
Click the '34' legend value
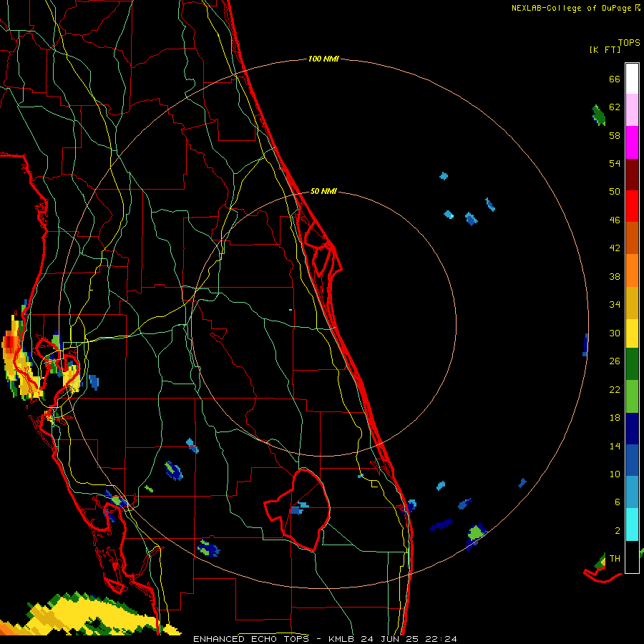pos(615,305)
